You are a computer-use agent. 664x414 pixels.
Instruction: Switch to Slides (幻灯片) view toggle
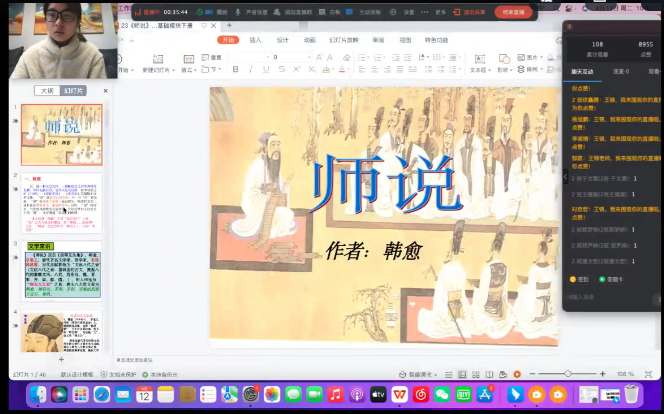[x=73, y=91]
